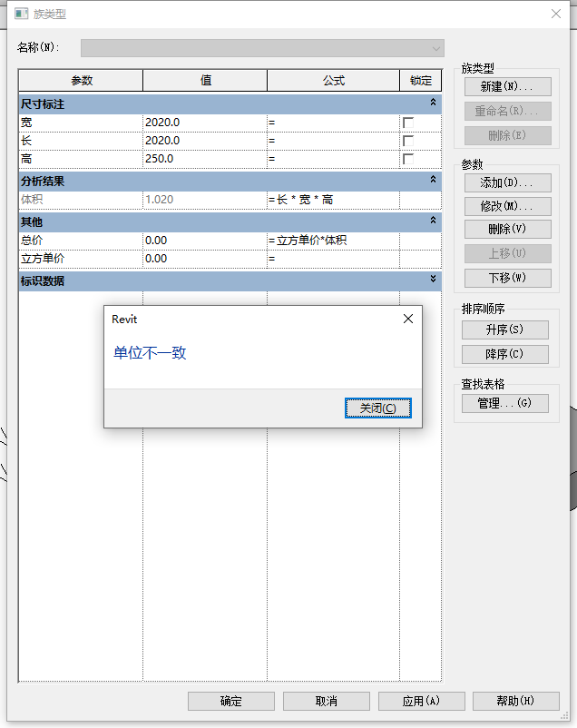Toggle the lock checkbox for 宽
This screenshot has height=728, width=577.
[x=408, y=123]
